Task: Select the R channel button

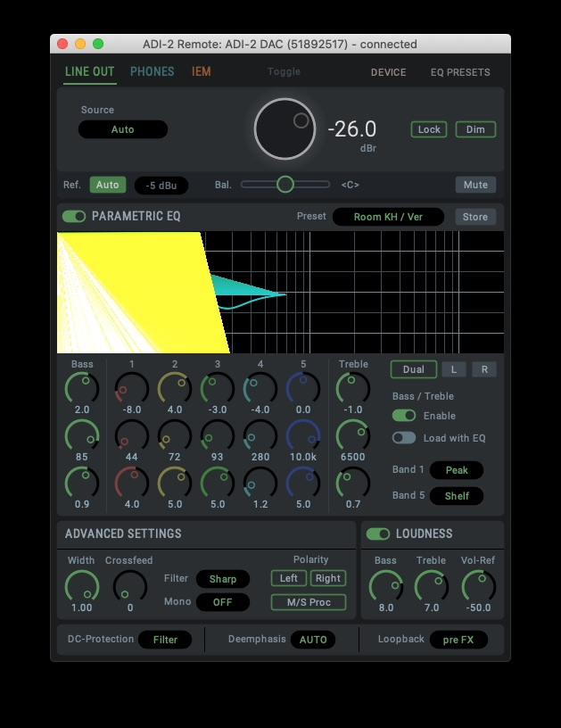Action: point(484,369)
